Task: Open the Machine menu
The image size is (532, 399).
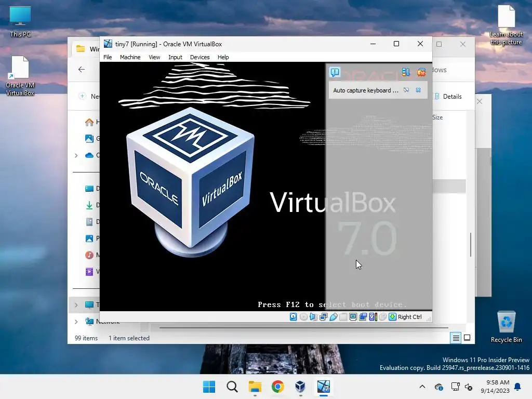Action: pyautogui.click(x=130, y=57)
